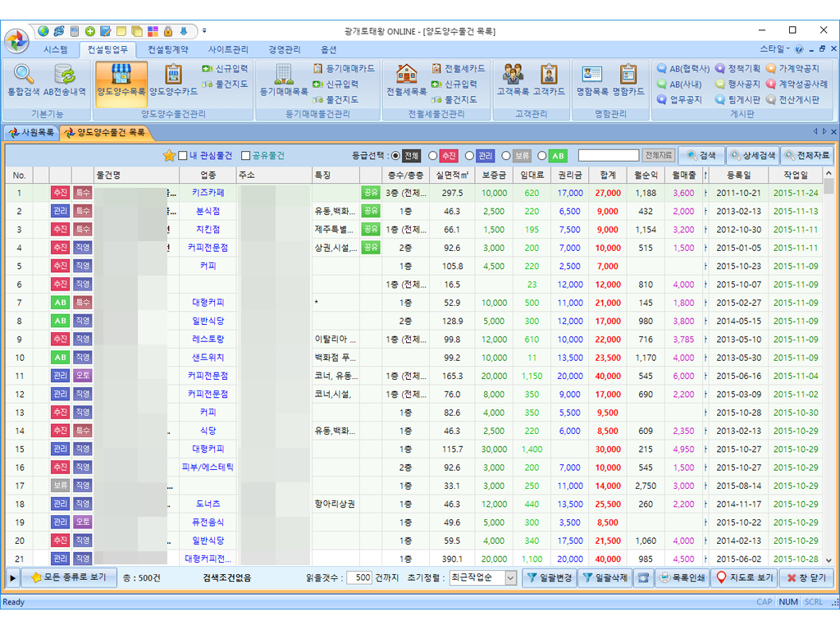Switch to the 시스템 ribbon tab
This screenshot has height=630, width=840.
click(56, 49)
